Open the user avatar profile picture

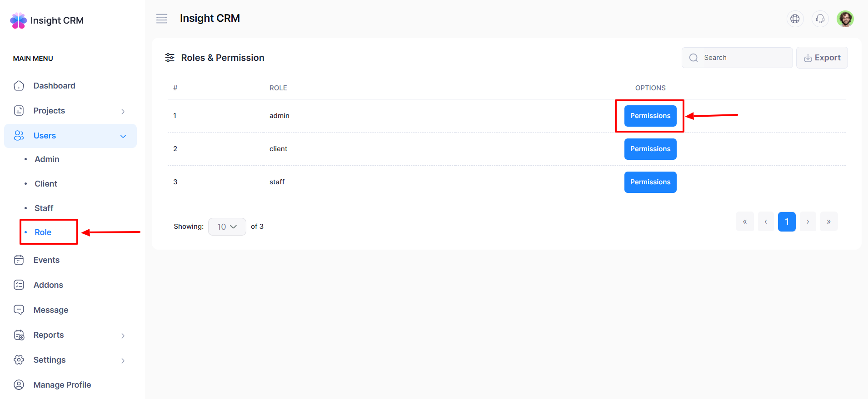845,19
